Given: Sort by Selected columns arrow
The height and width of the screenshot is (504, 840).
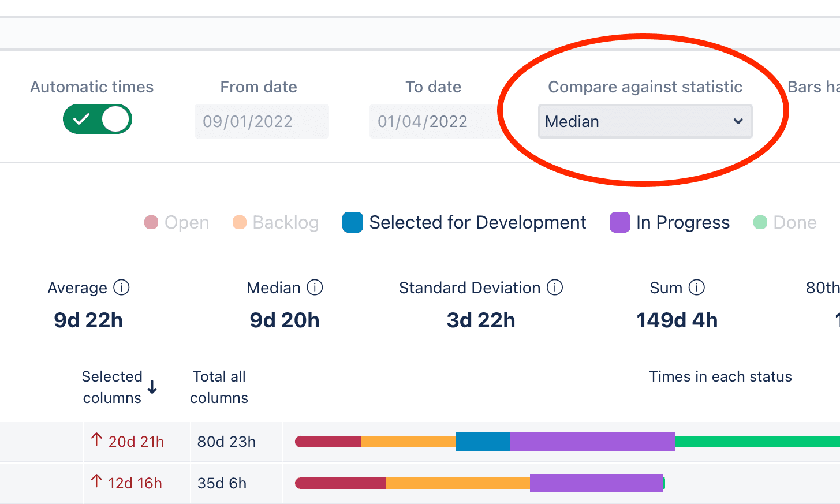Looking at the screenshot, I should point(152,387).
